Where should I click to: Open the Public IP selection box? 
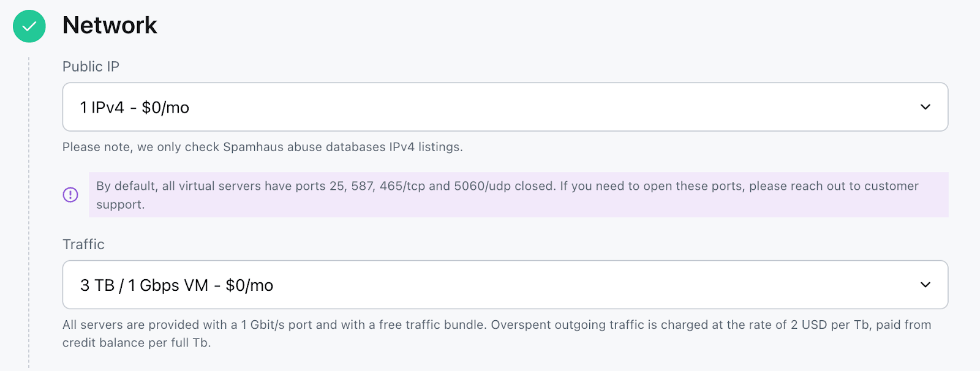505,107
